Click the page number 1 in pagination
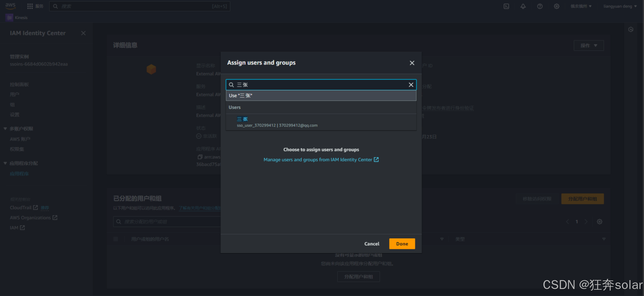The height and width of the screenshot is (296, 644). click(x=577, y=222)
